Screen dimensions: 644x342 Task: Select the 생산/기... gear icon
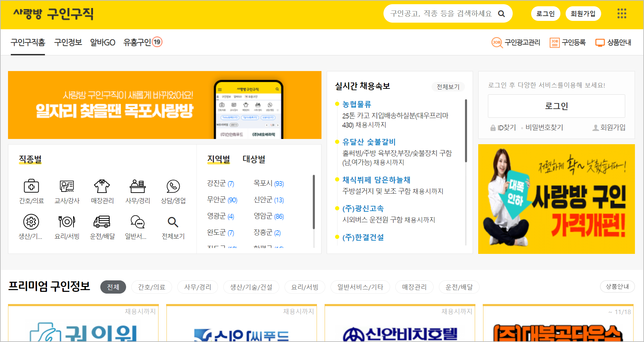tap(31, 222)
